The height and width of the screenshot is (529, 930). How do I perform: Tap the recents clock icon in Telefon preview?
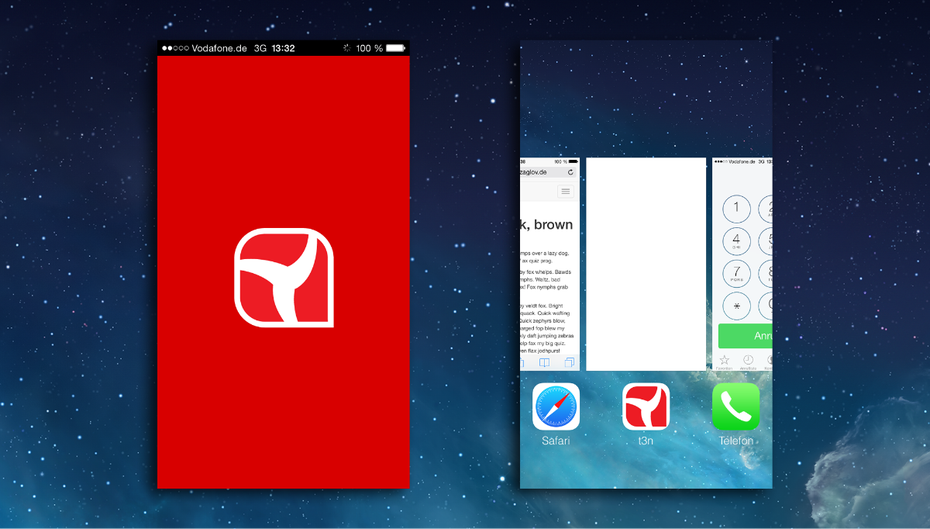[x=749, y=360]
